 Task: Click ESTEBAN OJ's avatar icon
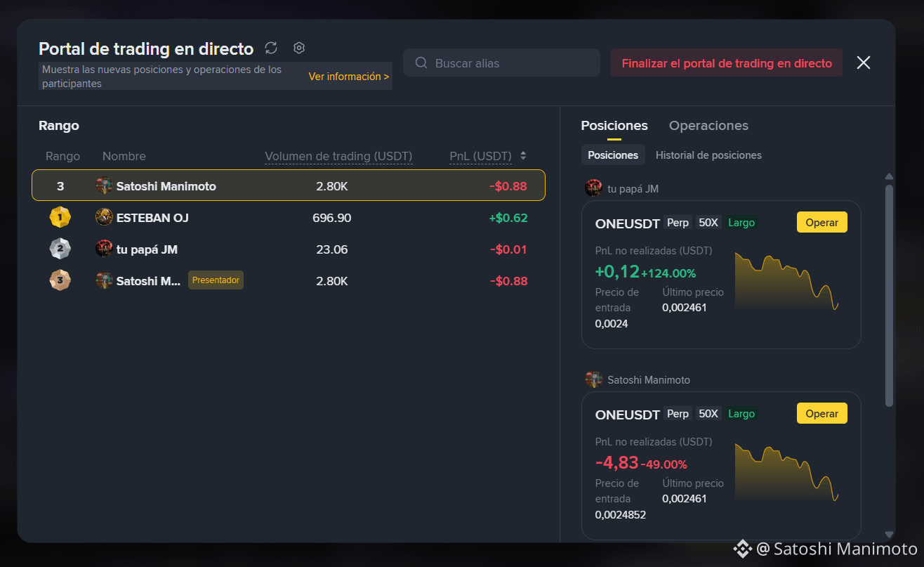pos(104,218)
